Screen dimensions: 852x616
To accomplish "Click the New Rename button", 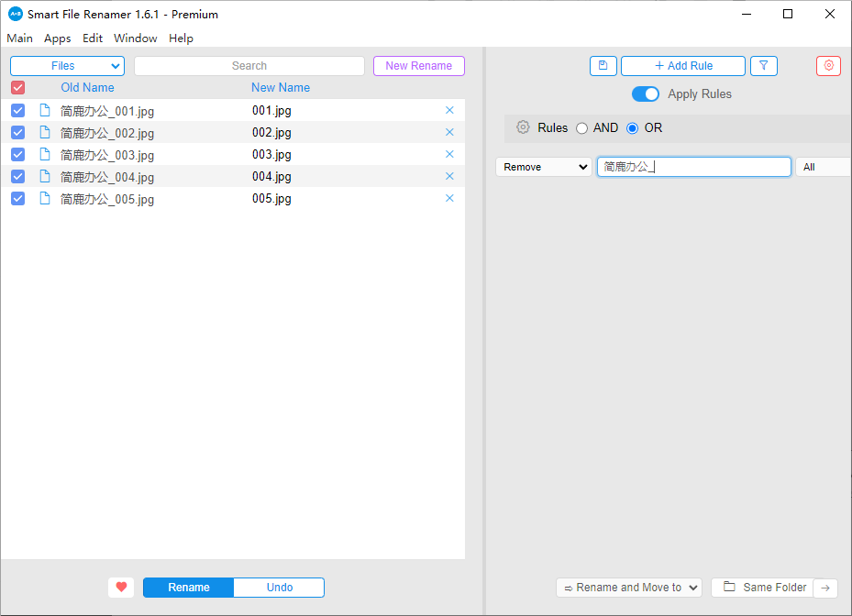I will pyautogui.click(x=418, y=66).
